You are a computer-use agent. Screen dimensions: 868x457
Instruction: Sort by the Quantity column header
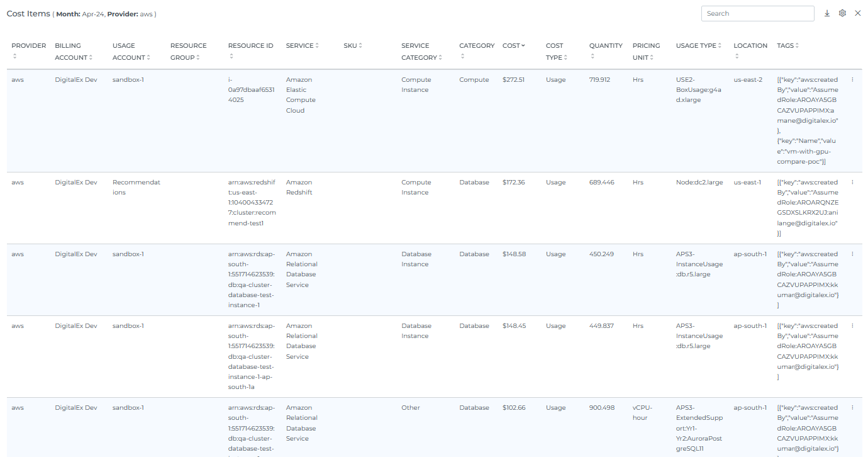pyautogui.click(x=605, y=46)
